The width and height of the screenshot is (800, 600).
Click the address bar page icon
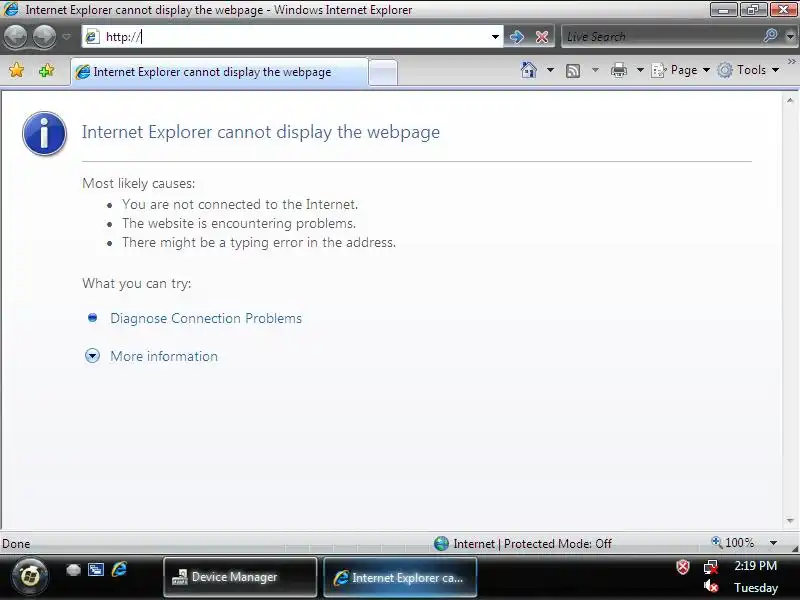(92, 37)
